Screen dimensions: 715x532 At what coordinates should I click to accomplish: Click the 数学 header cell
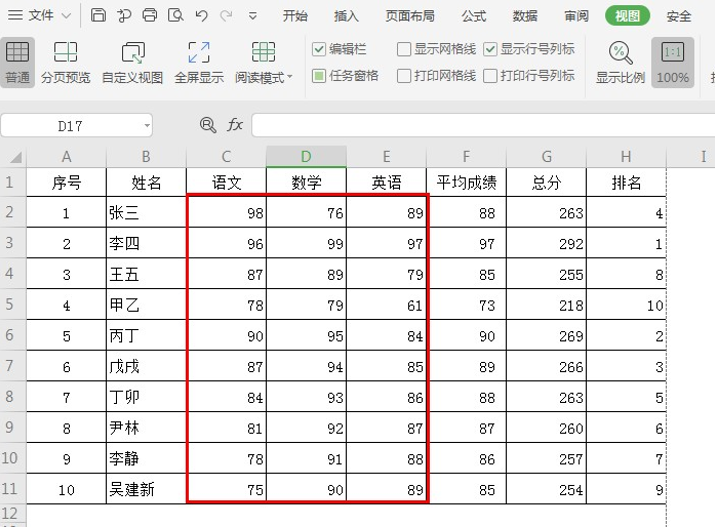[x=306, y=182]
